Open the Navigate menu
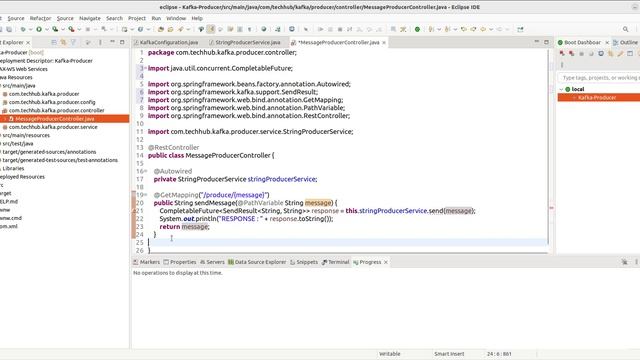 coord(90,18)
